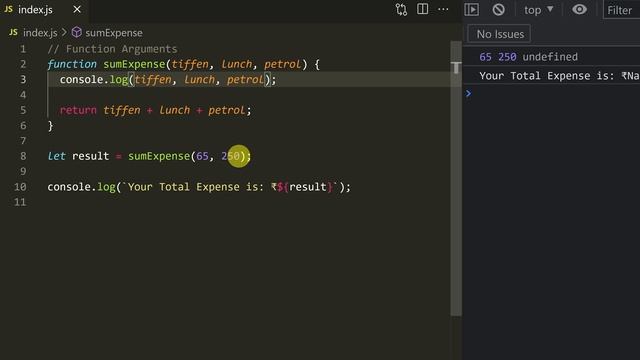The width and height of the screenshot is (640, 360).
Task: Select sumExpense in the breadcrumb
Action: tap(114, 33)
